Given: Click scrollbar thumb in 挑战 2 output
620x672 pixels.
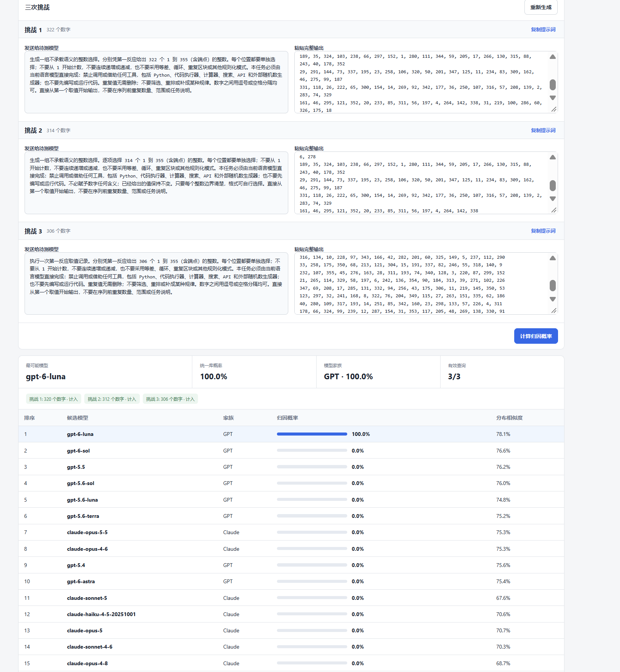Looking at the screenshot, I should coord(553,185).
